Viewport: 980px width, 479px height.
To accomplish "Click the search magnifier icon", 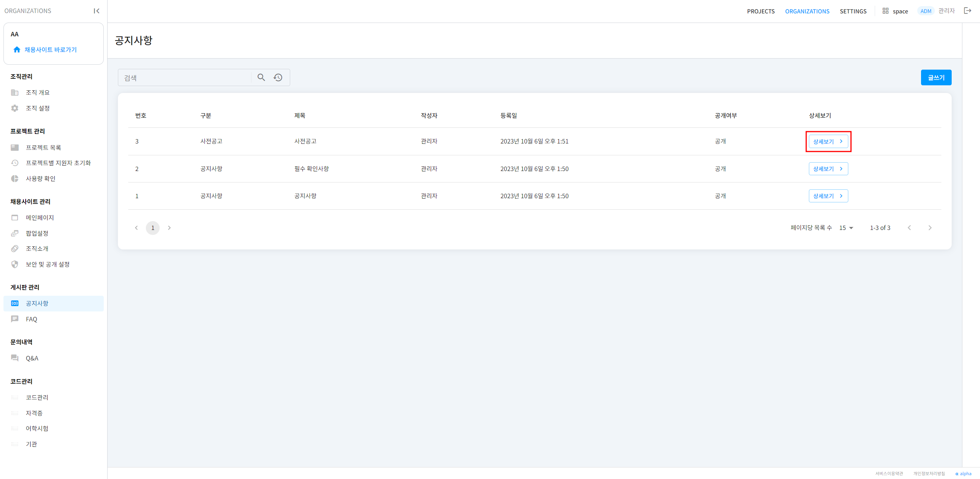I will coord(261,77).
